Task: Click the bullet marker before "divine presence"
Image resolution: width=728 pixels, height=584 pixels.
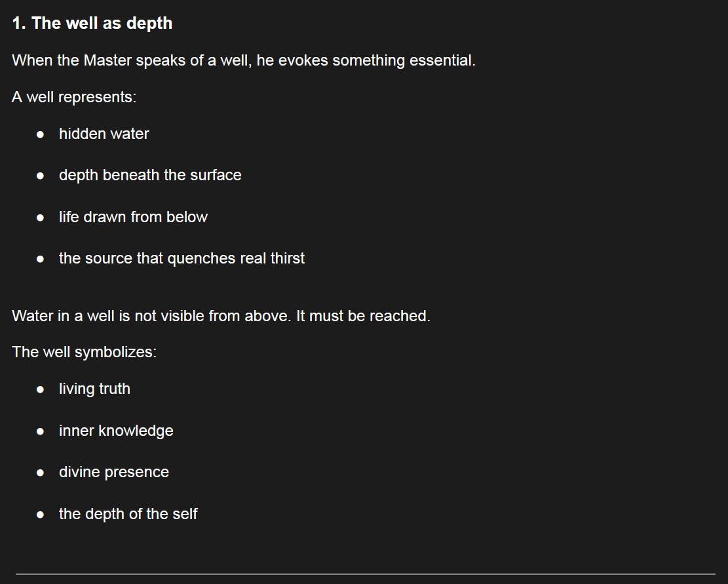Action: pyautogui.click(x=41, y=473)
